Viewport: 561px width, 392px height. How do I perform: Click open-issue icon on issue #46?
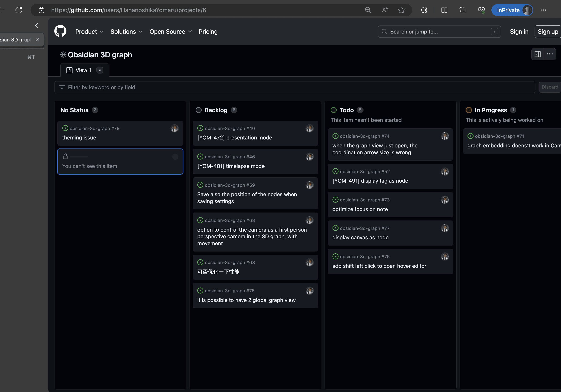pos(200,156)
